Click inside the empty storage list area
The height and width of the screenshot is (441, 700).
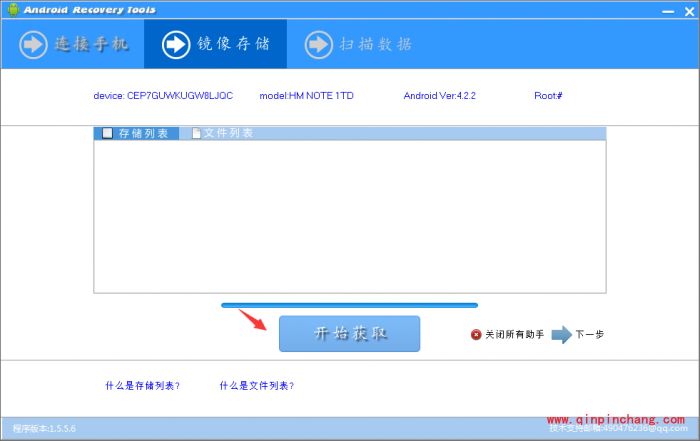[x=349, y=215]
